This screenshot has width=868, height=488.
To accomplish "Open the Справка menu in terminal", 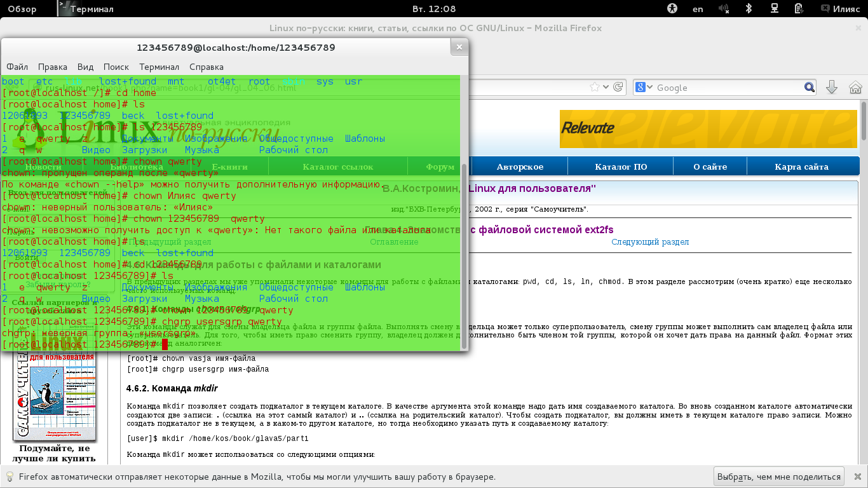I will coord(207,67).
